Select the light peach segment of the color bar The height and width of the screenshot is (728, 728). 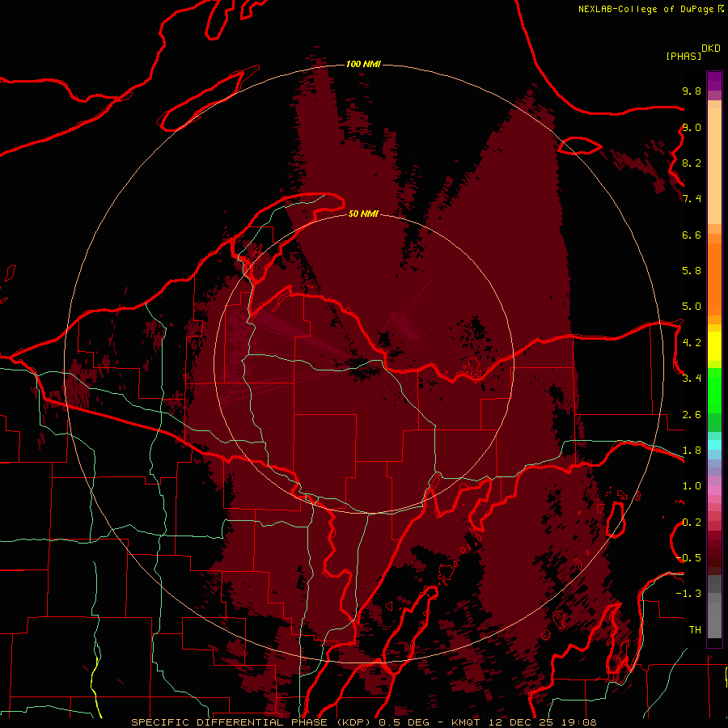click(x=714, y=166)
